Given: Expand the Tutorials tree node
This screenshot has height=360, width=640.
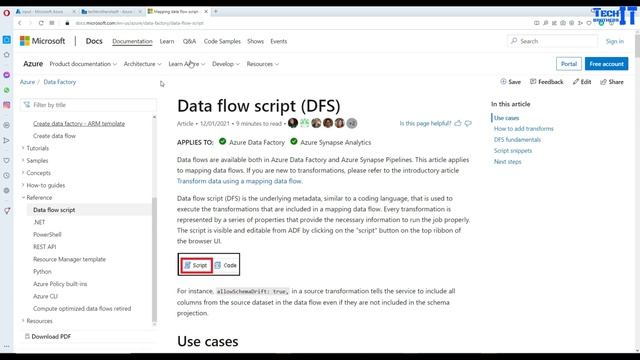Looking at the screenshot, I should click(37, 148).
